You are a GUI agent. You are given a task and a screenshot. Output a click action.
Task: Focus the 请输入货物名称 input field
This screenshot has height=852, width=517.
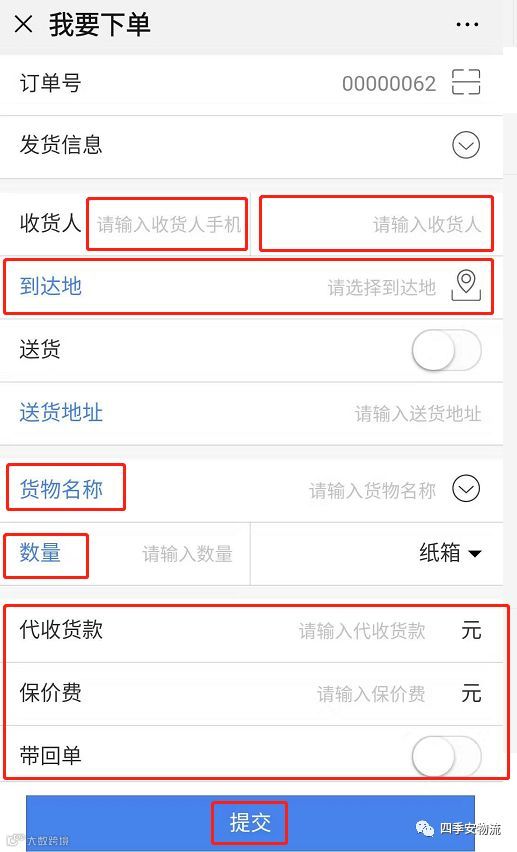[372, 491]
